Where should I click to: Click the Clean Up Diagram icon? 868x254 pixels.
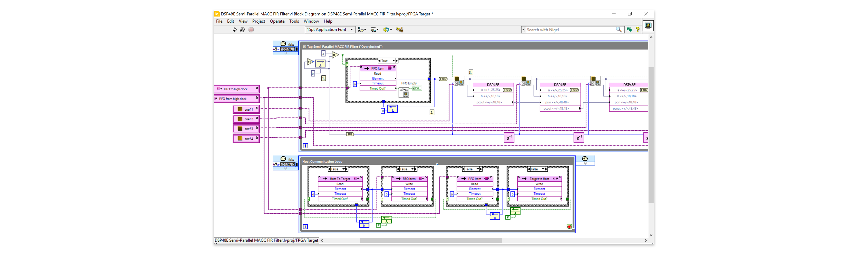400,30
